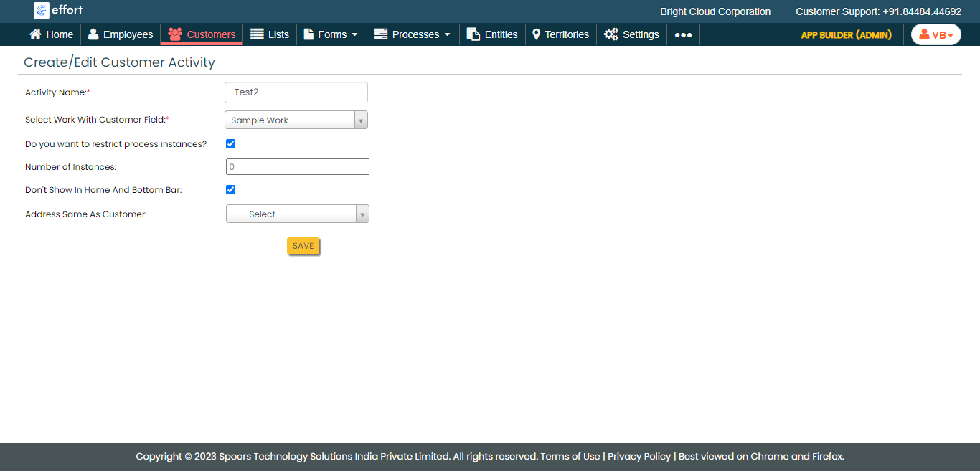Click the effort logo icon
Image resolution: width=980 pixels, height=471 pixels.
42,10
